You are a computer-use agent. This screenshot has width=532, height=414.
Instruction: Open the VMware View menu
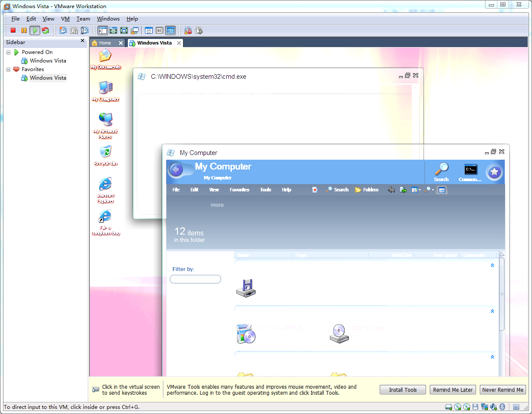(48, 19)
